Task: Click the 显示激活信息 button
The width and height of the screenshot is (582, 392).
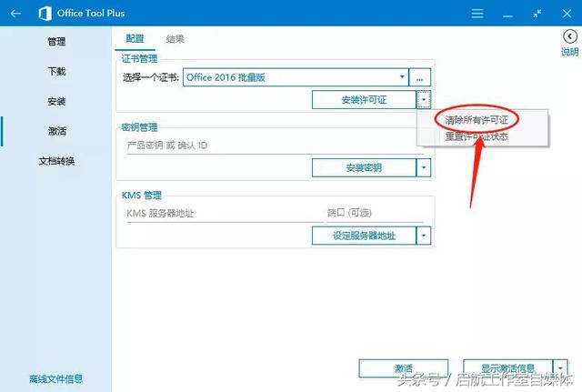Action: [507, 368]
